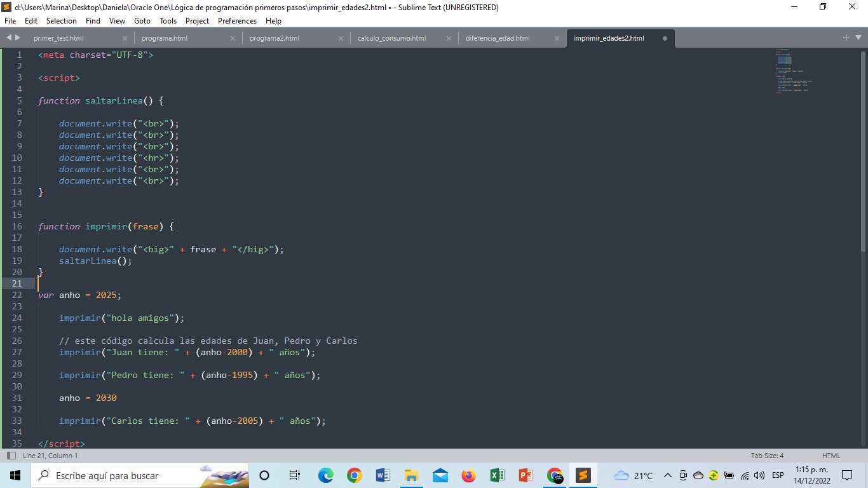Open Task View from taskbar
The image size is (868, 488).
(x=294, y=475)
